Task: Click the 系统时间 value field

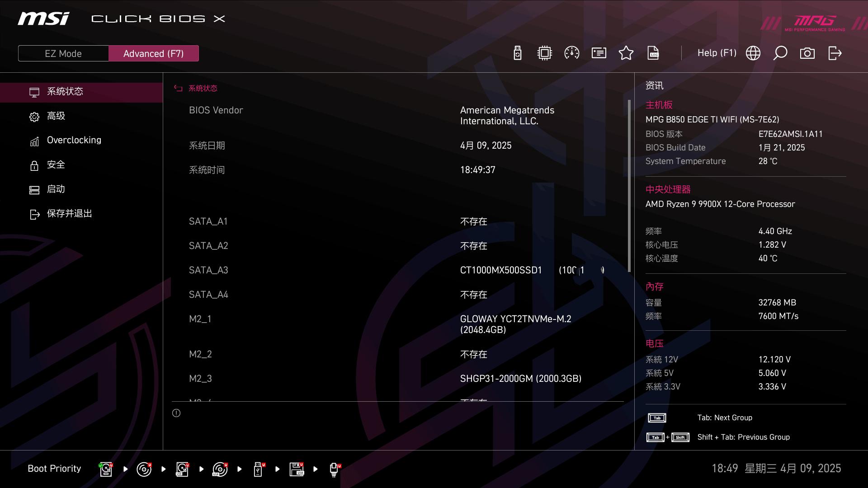Action: pyautogui.click(x=477, y=169)
